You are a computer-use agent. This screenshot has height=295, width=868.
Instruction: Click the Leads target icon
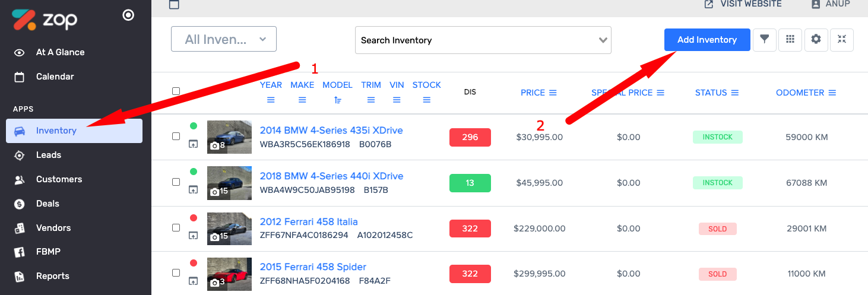coord(20,155)
